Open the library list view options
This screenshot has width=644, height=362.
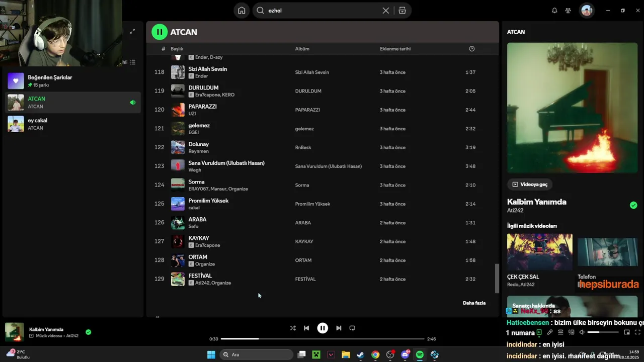132,62
